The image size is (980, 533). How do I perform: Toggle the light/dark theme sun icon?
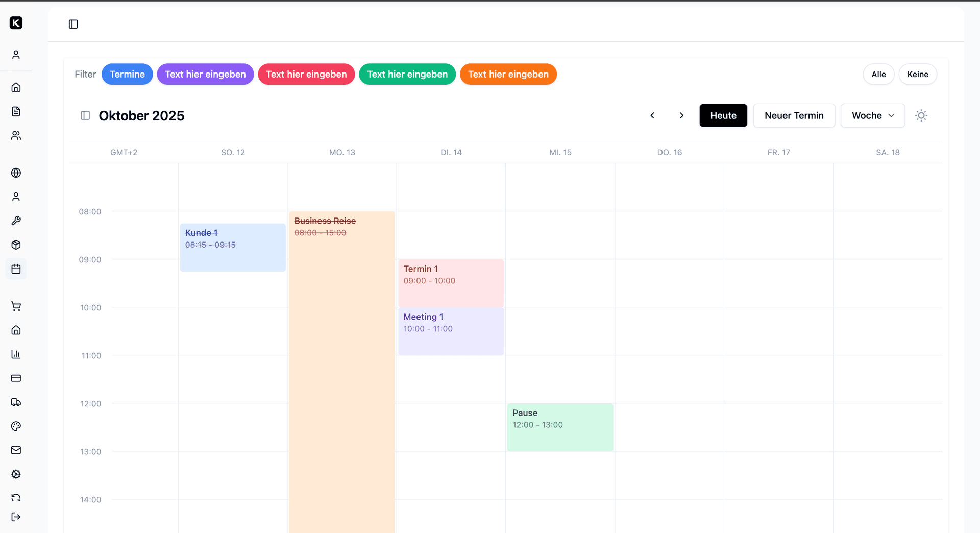coord(921,116)
